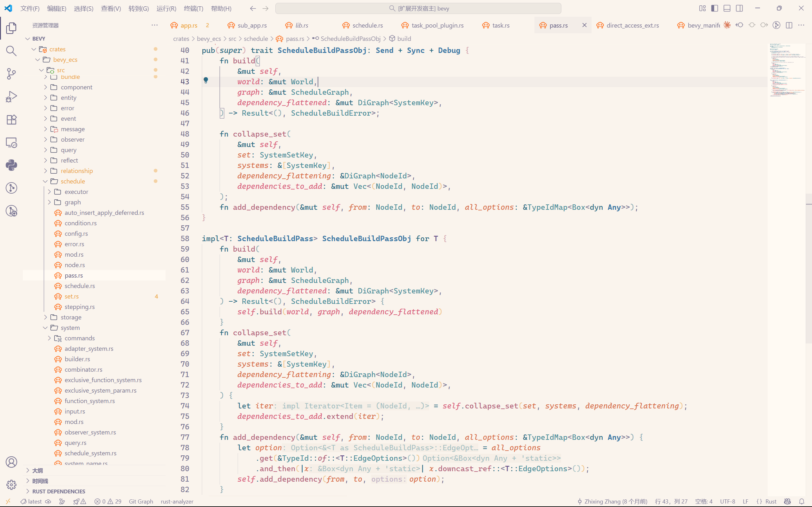
Task: Open the Python activity bar icon
Action: (11, 165)
